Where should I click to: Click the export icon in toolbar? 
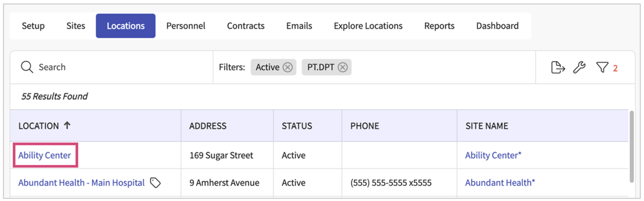pos(558,67)
